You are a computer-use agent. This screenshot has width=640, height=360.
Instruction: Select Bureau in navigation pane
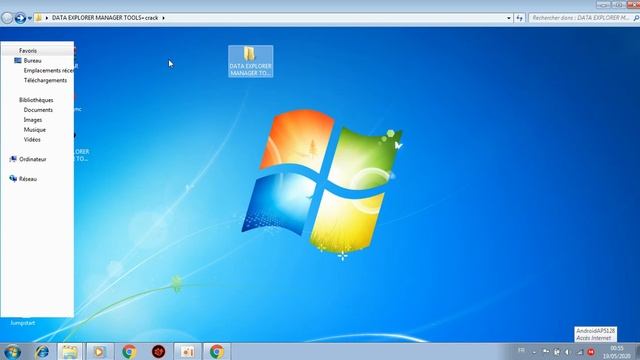[32, 60]
